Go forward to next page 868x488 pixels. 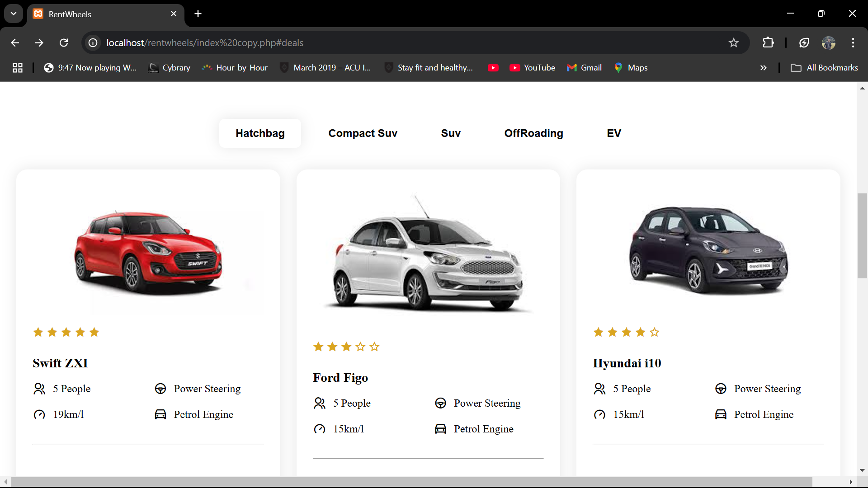[39, 42]
